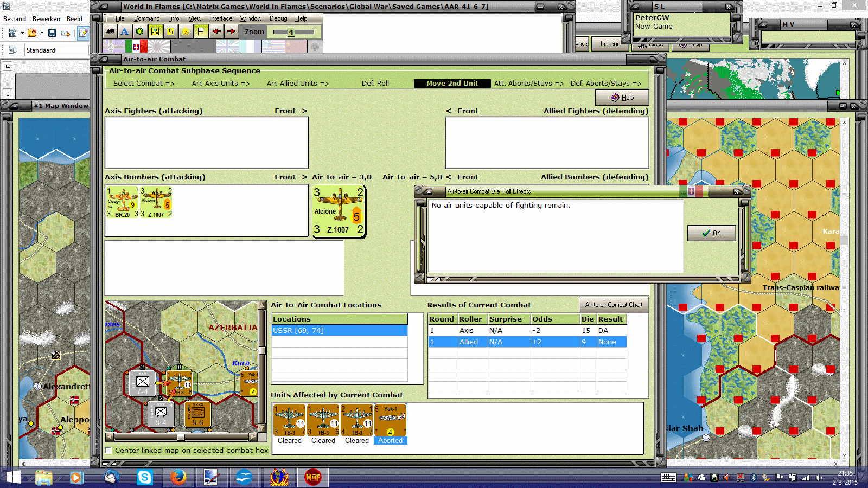868x488 pixels.
Task: Click the Bluetooth tray icon
Action: 754,478
